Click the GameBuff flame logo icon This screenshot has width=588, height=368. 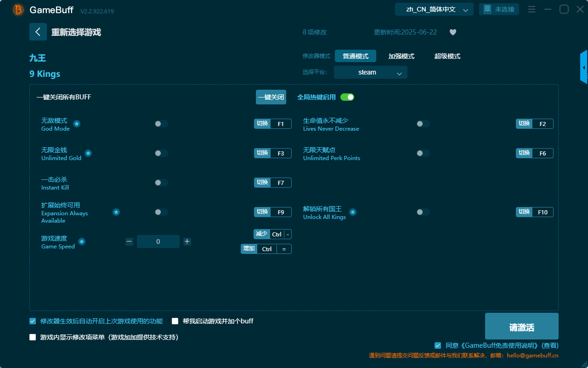coord(17,9)
